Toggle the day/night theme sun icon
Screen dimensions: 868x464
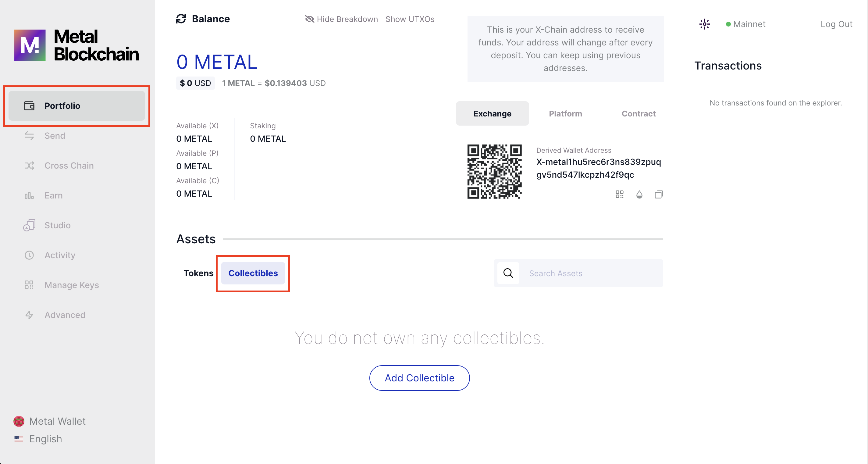(x=705, y=24)
